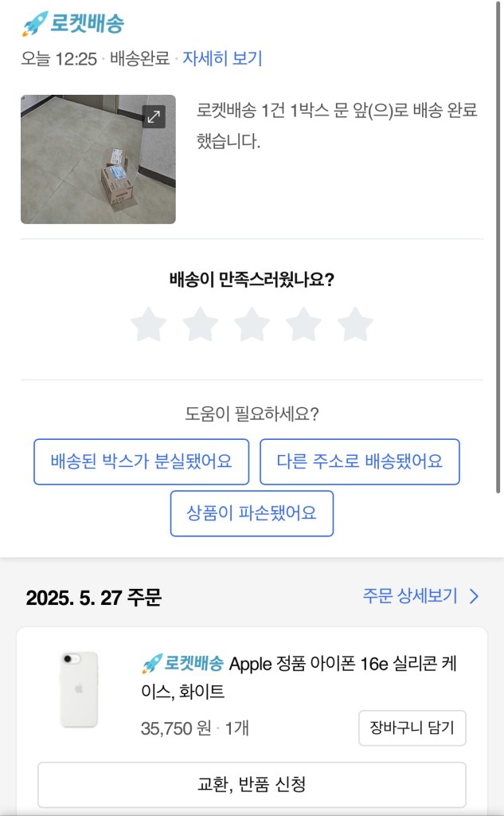View the delivered box photo thumbnail
This screenshot has height=816, width=504.
pyautogui.click(x=98, y=160)
